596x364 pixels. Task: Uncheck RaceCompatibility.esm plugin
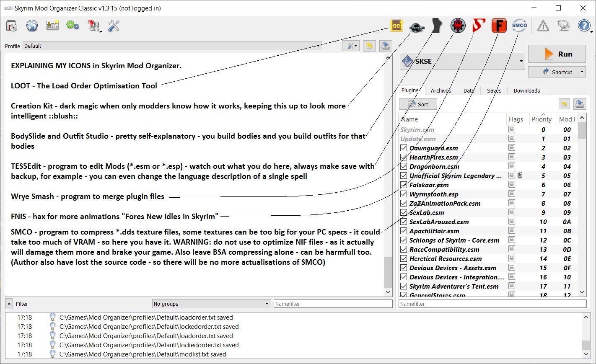tap(404, 249)
